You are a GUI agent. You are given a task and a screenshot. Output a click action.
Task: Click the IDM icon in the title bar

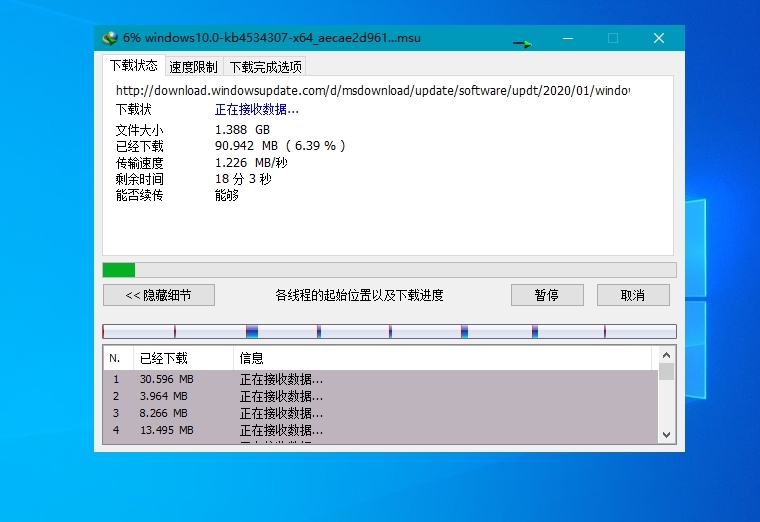coord(110,38)
